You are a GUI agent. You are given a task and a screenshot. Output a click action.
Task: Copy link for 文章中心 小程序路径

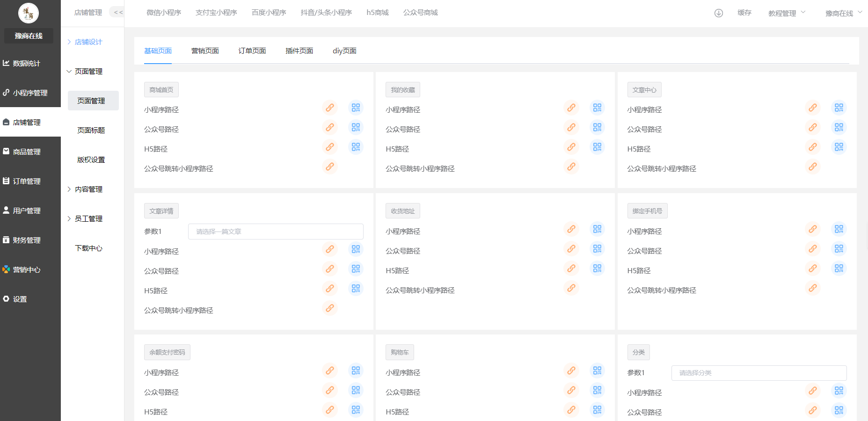[813, 108]
